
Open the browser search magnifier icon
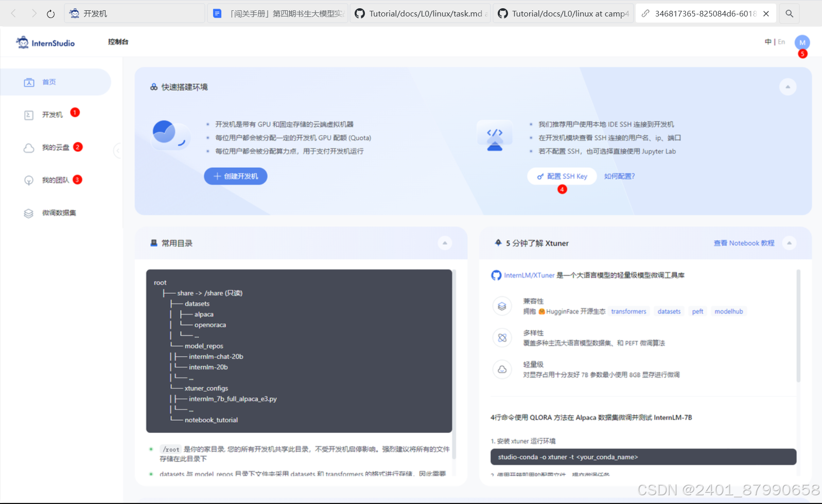(x=789, y=14)
